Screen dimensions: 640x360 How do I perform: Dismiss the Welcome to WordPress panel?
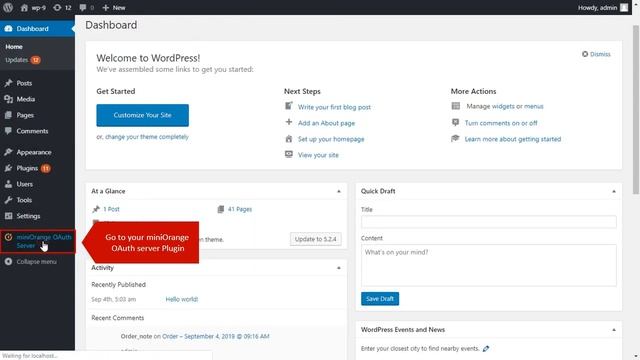point(596,54)
